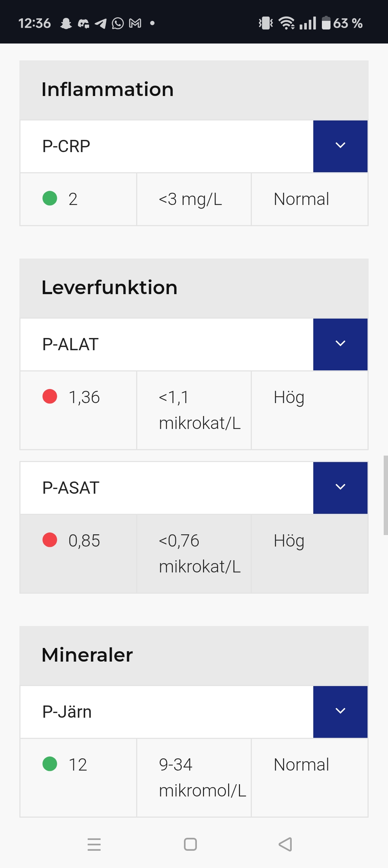Viewport: 388px width, 868px height.
Task: Tap the Android home square icon
Action: 190,844
